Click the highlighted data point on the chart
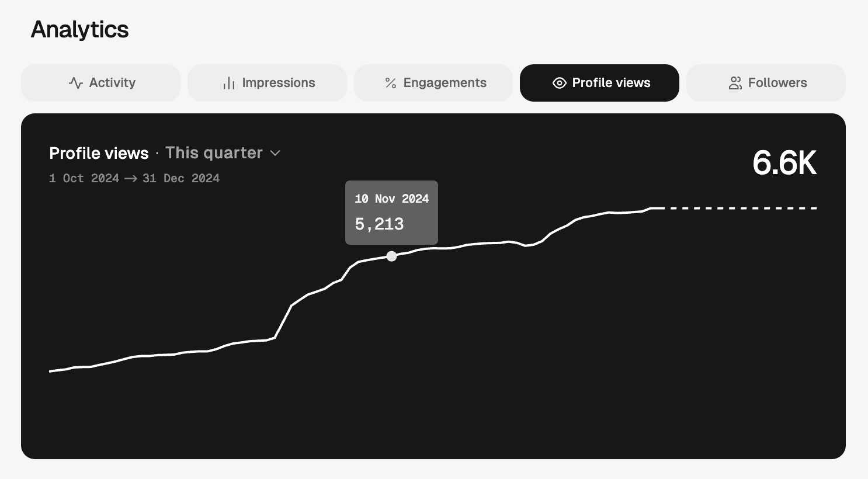The width and height of the screenshot is (868, 479). [x=391, y=256]
